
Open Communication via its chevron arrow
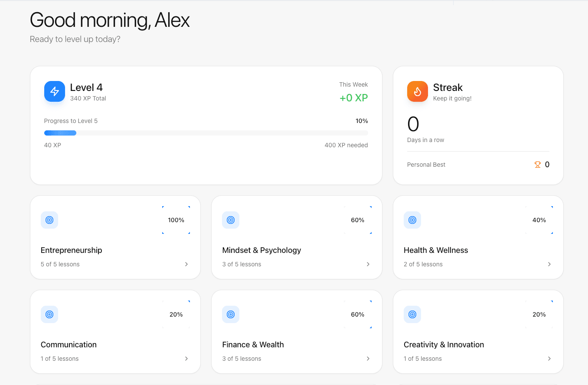coord(186,359)
